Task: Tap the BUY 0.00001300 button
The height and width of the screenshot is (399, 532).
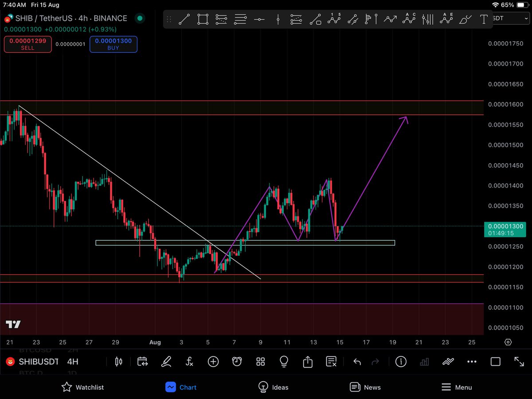Action: 113,44
